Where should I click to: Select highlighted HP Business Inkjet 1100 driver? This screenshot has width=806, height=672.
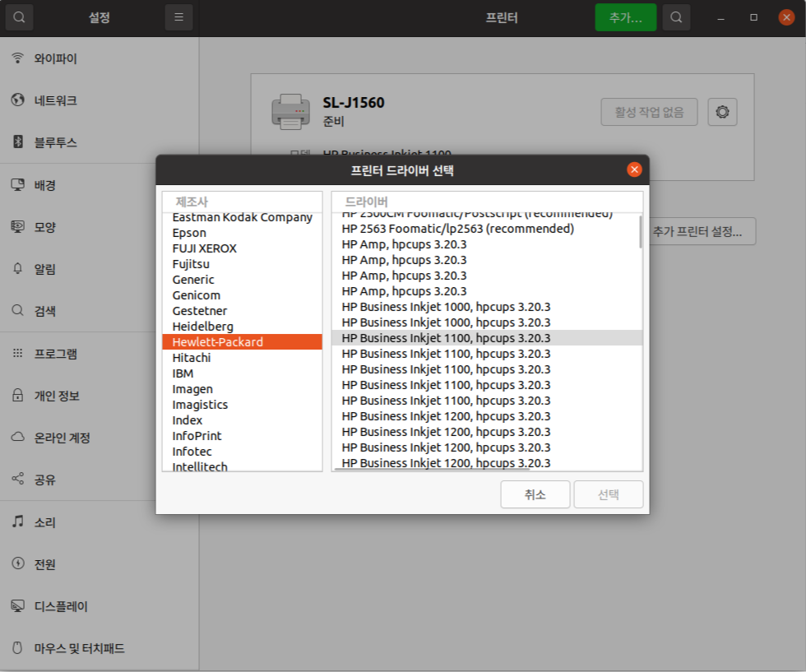pyautogui.click(x=487, y=338)
